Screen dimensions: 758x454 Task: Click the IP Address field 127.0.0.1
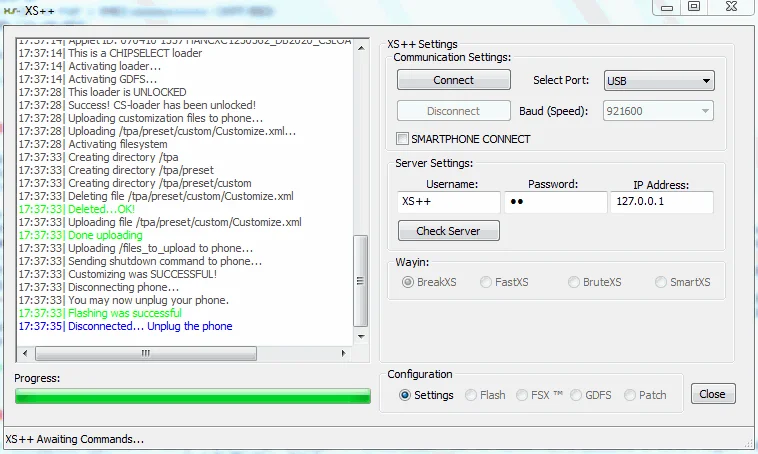coord(662,202)
